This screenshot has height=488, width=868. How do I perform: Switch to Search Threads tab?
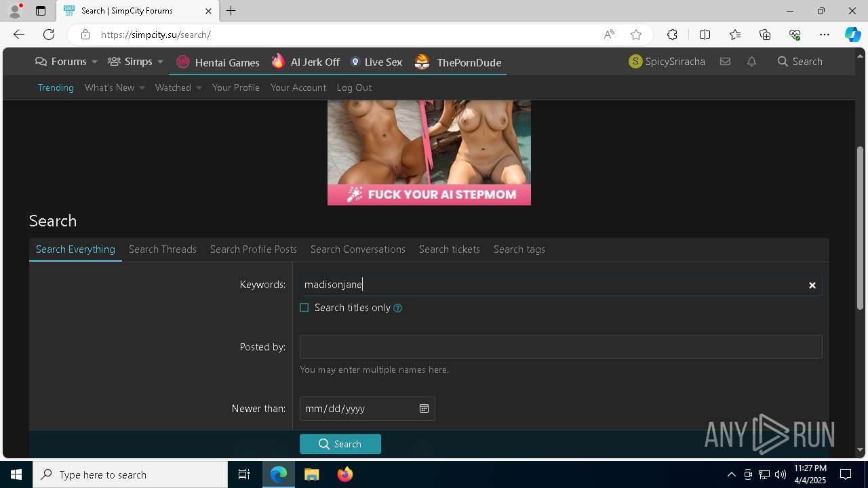point(163,249)
